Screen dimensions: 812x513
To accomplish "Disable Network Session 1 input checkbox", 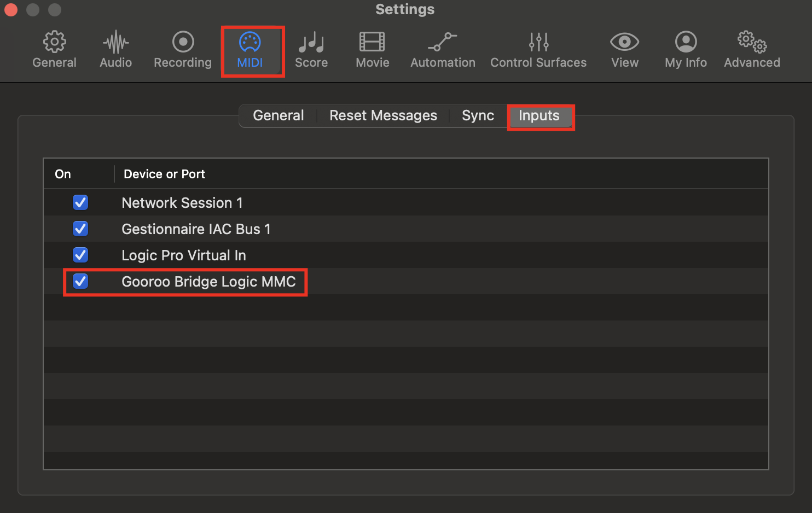I will (x=80, y=202).
